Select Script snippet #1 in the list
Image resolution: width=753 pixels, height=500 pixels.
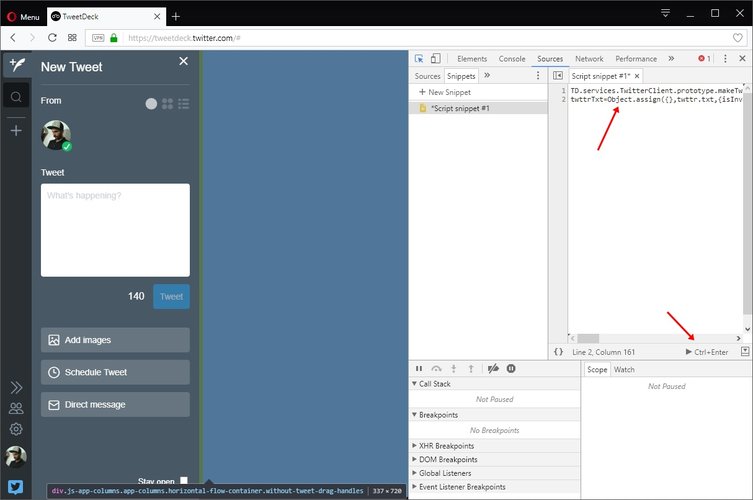[478, 108]
